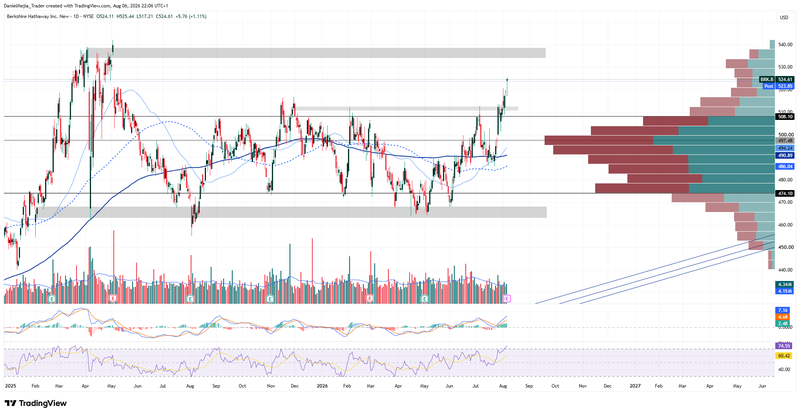Click the Sep label after Aug 2026
800x415 pixels.
529,386
